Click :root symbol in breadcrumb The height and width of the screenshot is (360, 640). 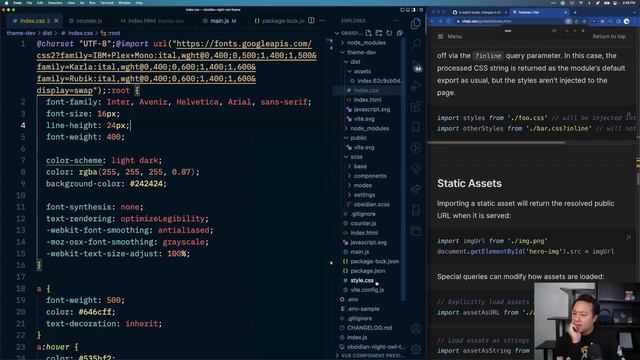click(x=111, y=33)
